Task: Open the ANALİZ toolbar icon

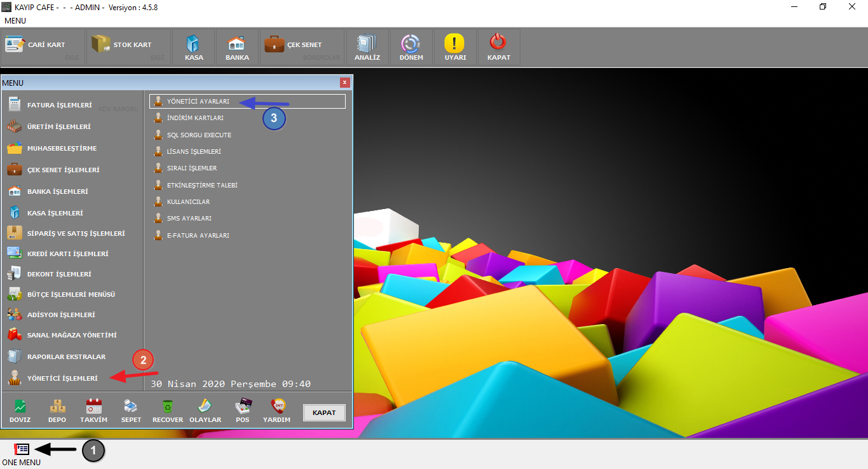Action: tap(367, 46)
